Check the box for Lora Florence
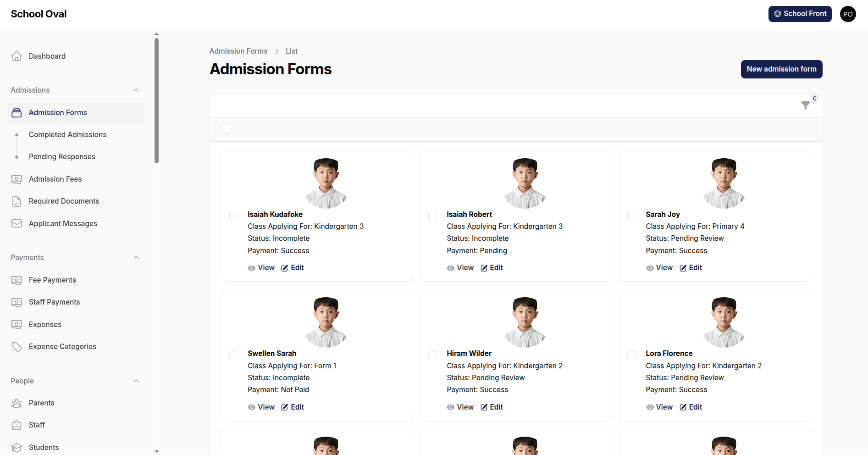868x455 pixels. pyautogui.click(x=632, y=355)
